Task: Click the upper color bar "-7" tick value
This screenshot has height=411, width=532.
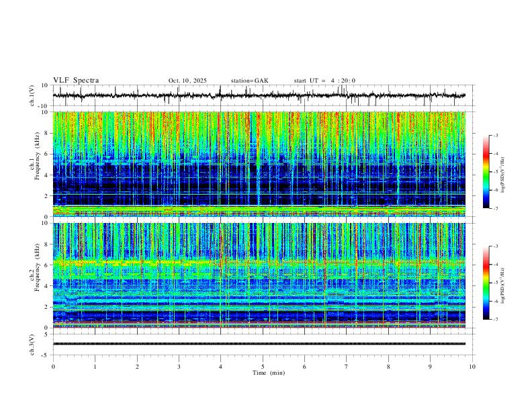Action: (495, 209)
